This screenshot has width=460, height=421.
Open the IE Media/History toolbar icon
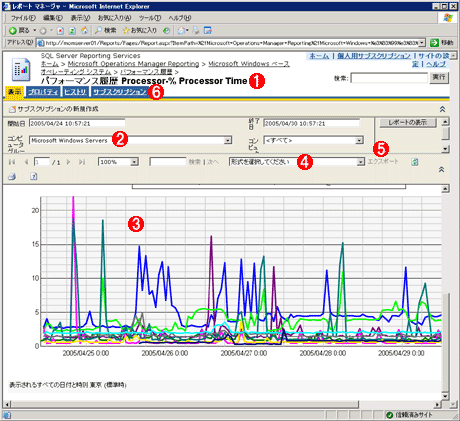[x=166, y=31]
